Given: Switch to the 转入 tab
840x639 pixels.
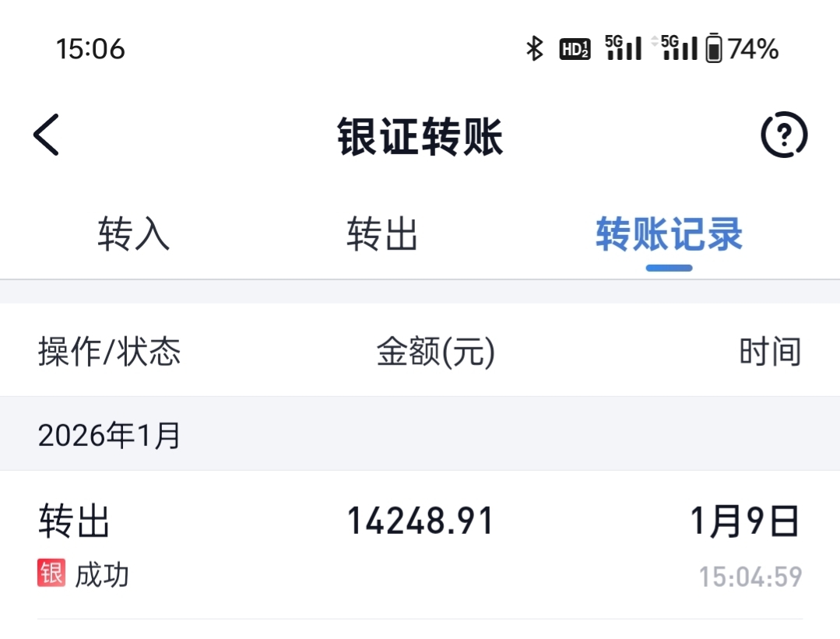Looking at the screenshot, I should [x=133, y=234].
